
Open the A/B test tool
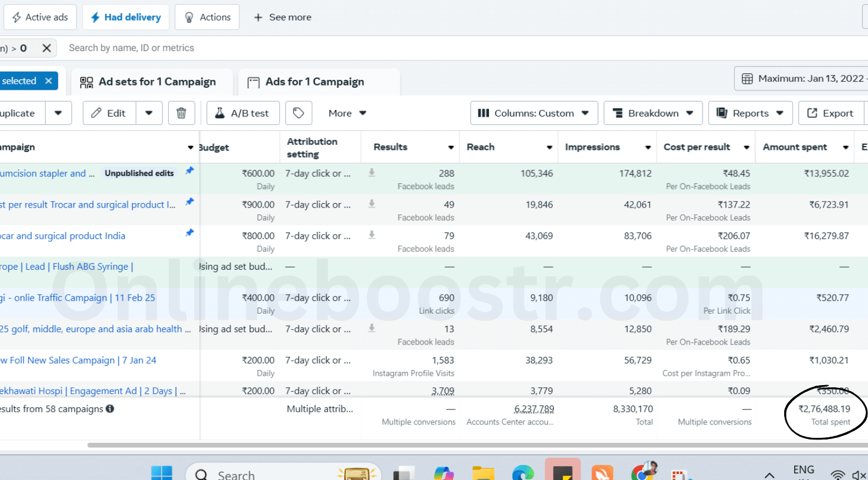click(x=243, y=113)
